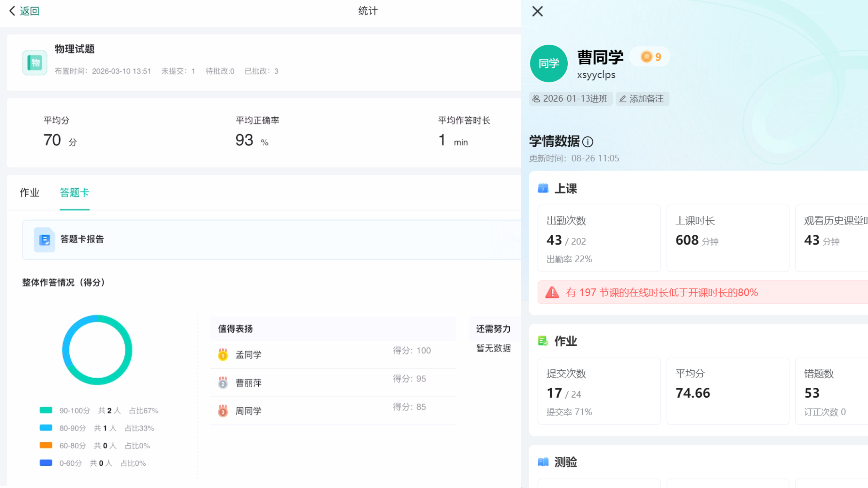868x488 pixels.
Task: Click the 90-100分 teal legend swatch
Action: point(46,410)
